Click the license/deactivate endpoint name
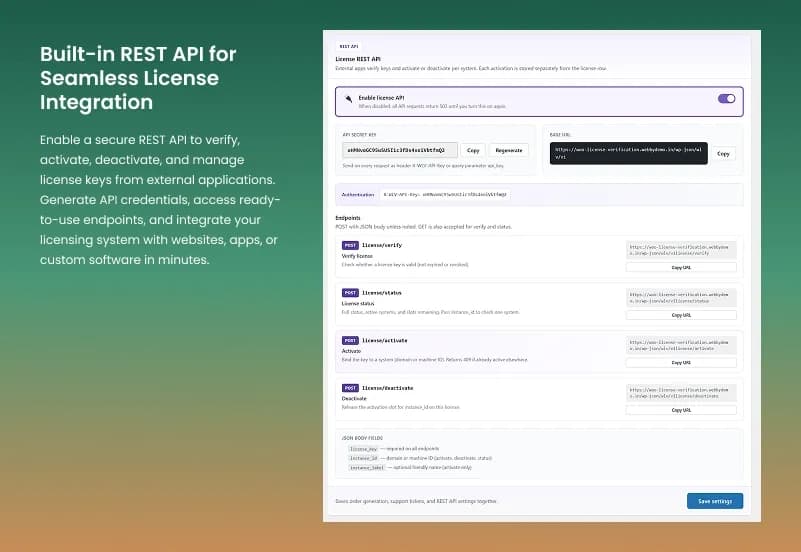The width and height of the screenshot is (801, 552). tap(387, 388)
